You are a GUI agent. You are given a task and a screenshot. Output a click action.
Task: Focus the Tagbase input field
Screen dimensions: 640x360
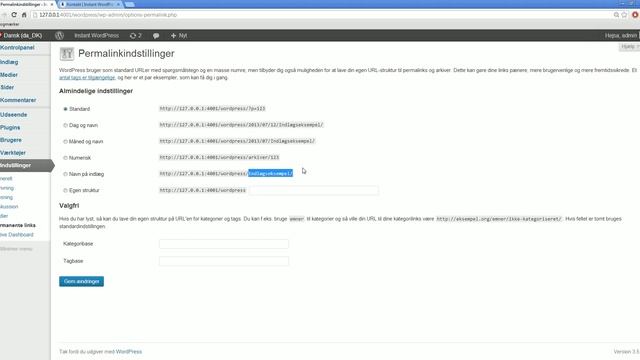[x=224, y=261]
